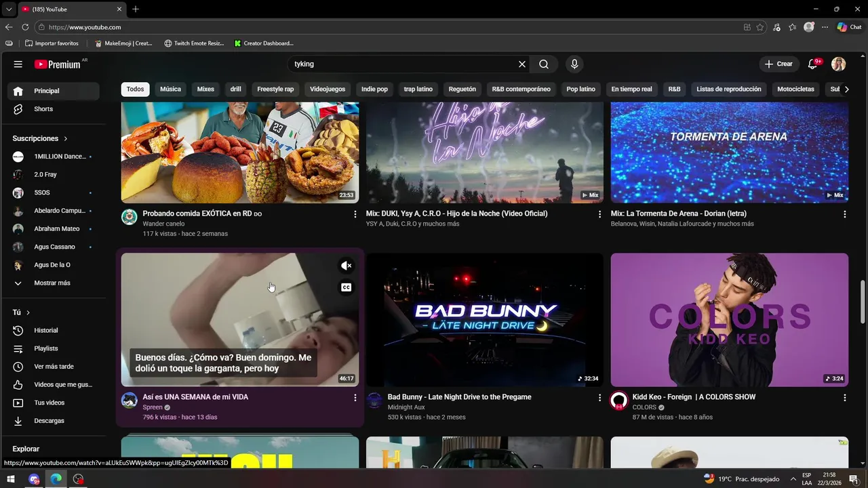868x488 pixels.
Task: Open the Tormenta de Arena thumbnail
Action: click(729, 152)
